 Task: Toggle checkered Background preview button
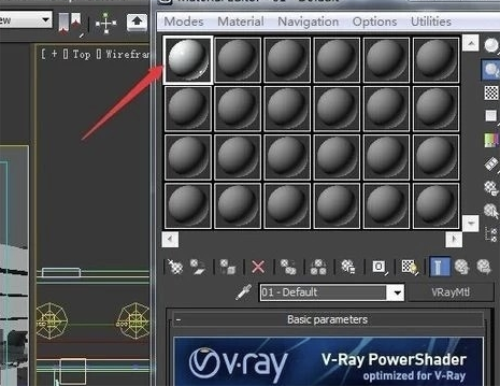click(491, 92)
